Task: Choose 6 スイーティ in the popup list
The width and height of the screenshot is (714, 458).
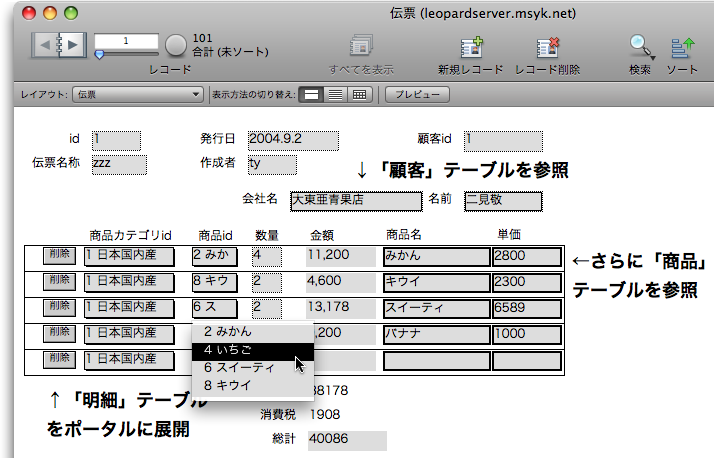Action: 252,367
